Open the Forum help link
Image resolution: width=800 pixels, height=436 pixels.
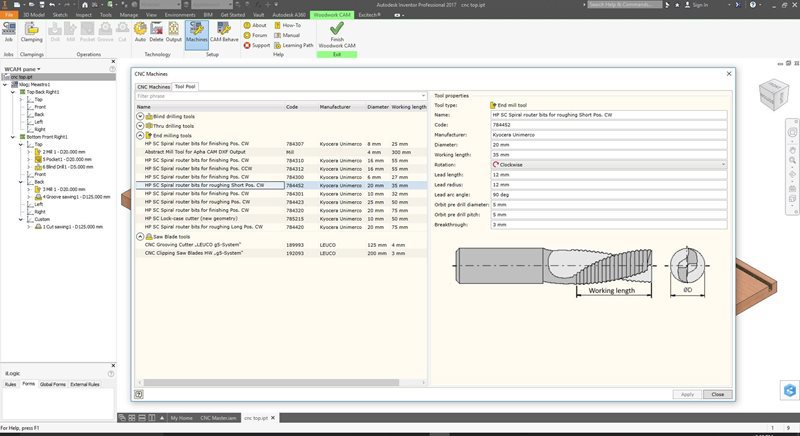[x=255, y=35]
